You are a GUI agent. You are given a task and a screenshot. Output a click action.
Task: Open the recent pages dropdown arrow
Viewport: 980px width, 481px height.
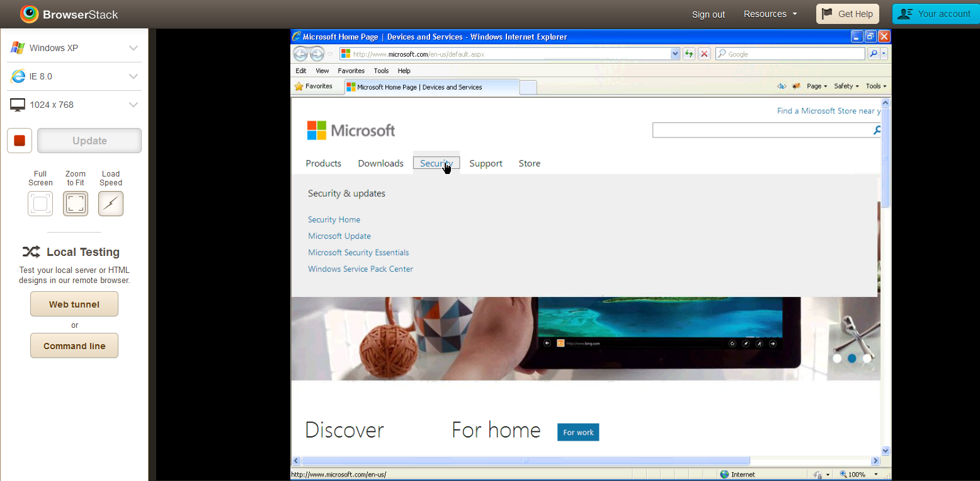tap(329, 54)
